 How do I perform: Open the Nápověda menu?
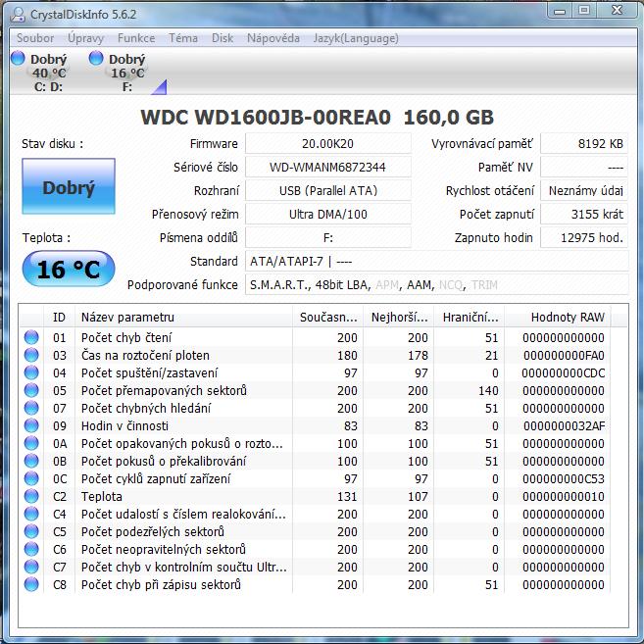point(273,38)
